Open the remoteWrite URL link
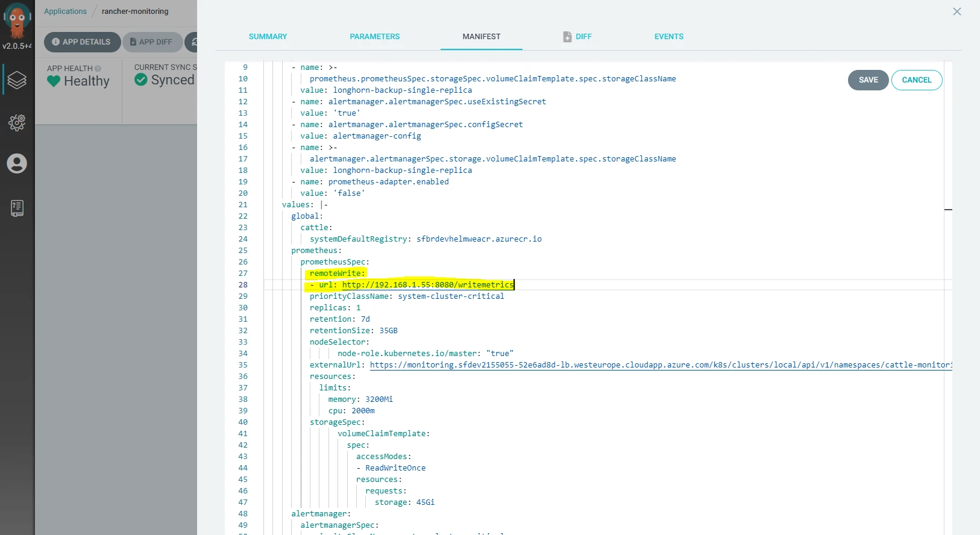Image resolution: width=980 pixels, height=535 pixels. [428, 285]
